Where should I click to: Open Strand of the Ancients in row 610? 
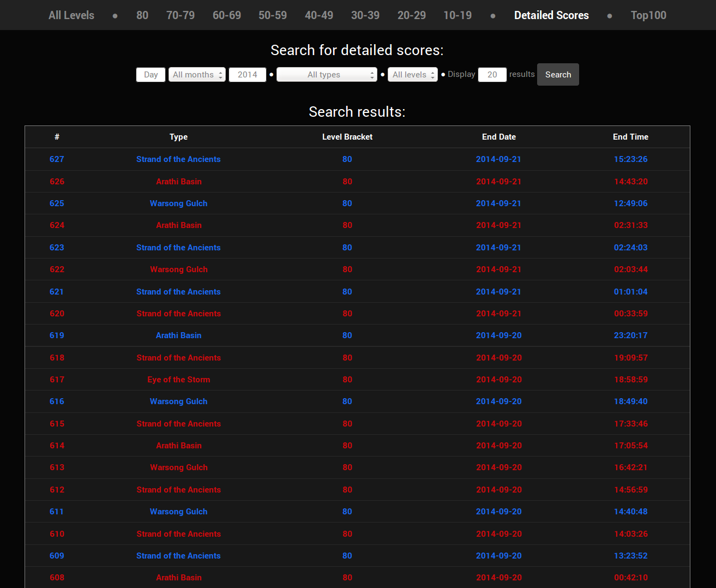coord(179,534)
